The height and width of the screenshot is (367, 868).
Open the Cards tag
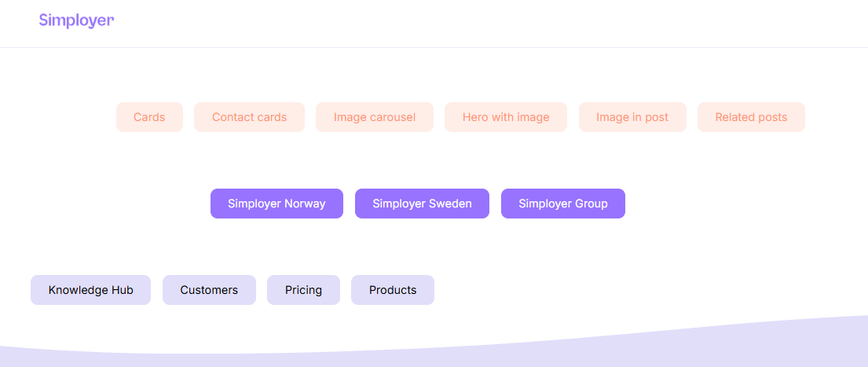pos(149,117)
